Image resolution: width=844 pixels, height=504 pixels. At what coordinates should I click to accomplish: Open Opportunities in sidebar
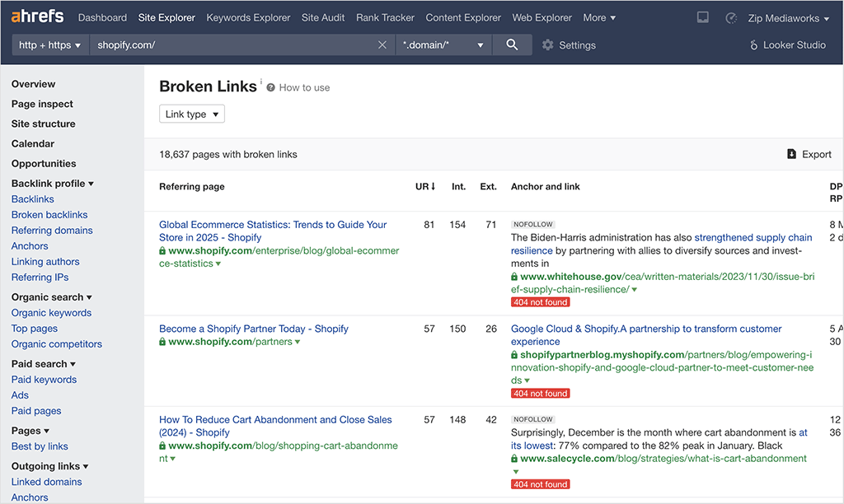pyautogui.click(x=44, y=164)
